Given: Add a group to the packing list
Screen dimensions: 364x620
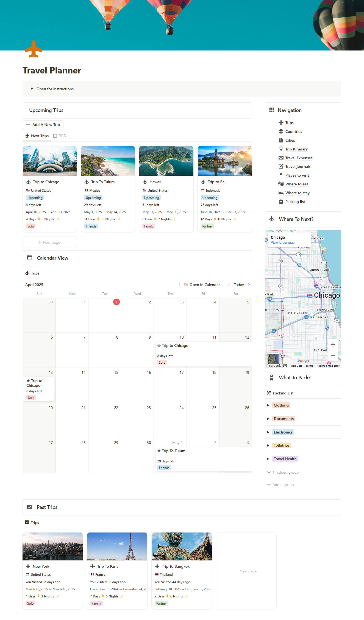Looking at the screenshot, I should tap(280, 485).
